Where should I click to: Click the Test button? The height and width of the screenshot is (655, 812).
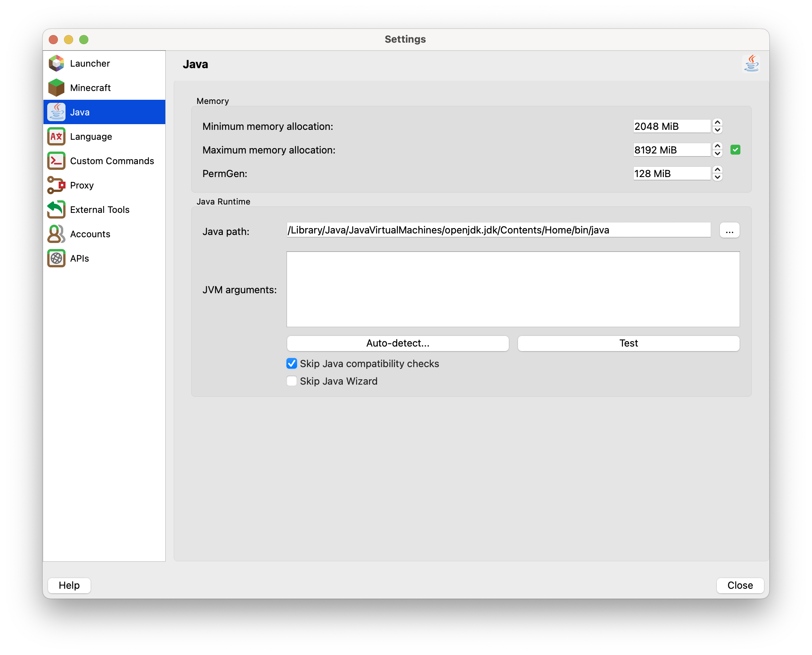628,343
